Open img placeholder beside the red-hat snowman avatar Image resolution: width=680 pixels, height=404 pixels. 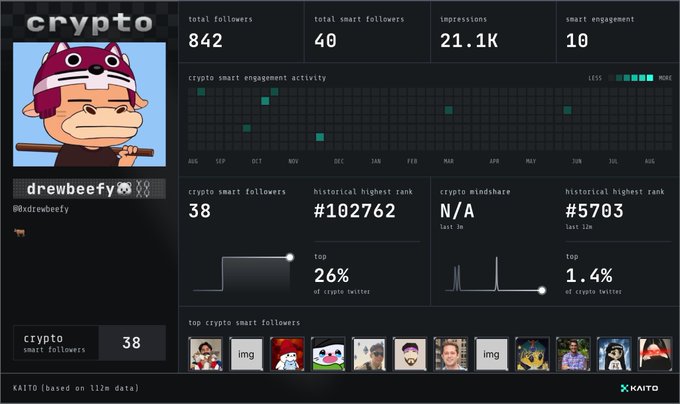click(x=246, y=354)
